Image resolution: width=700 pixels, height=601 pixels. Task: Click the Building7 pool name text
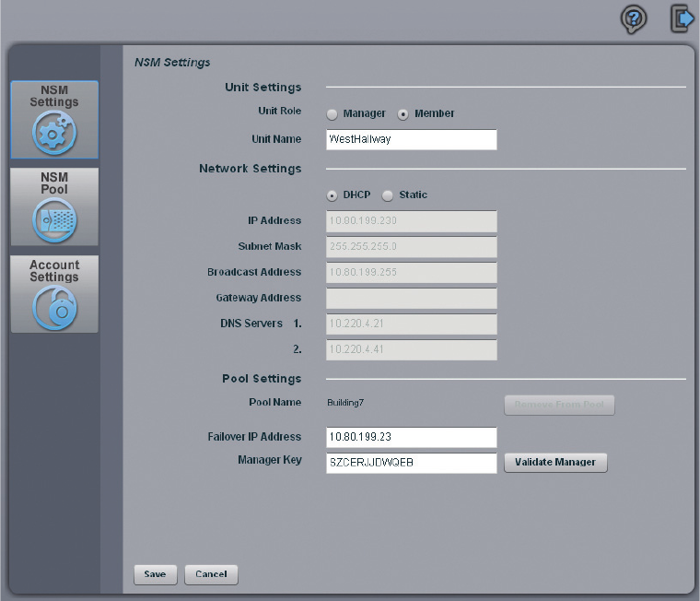(x=345, y=403)
